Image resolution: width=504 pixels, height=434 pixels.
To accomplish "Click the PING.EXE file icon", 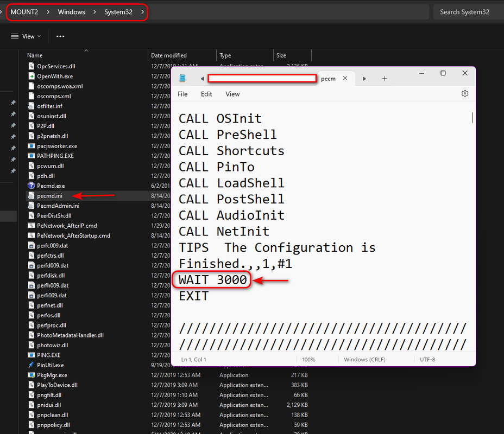I will click(x=31, y=355).
